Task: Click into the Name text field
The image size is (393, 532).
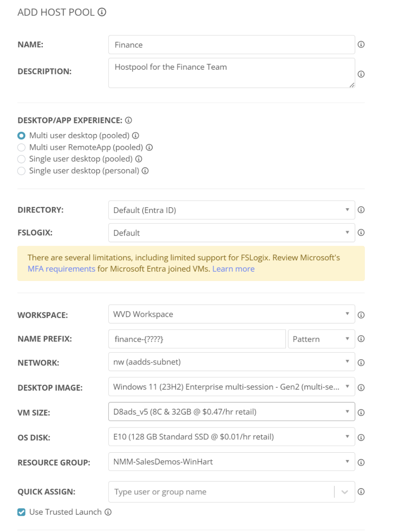Action: click(x=231, y=45)
